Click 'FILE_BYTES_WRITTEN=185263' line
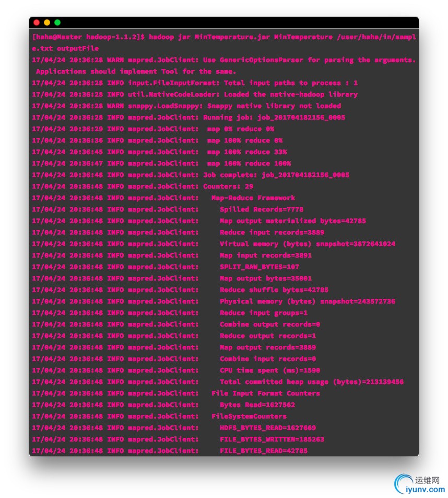 coord(178,439)
